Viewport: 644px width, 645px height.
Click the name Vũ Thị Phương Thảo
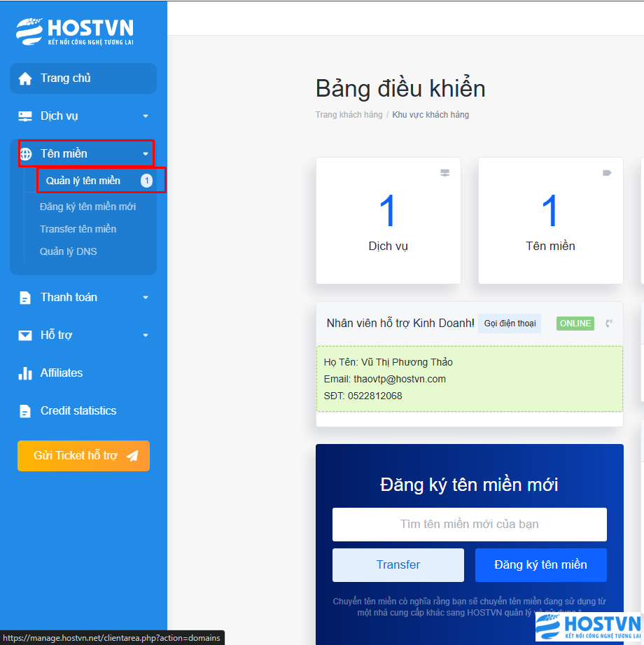click(407, 362)
